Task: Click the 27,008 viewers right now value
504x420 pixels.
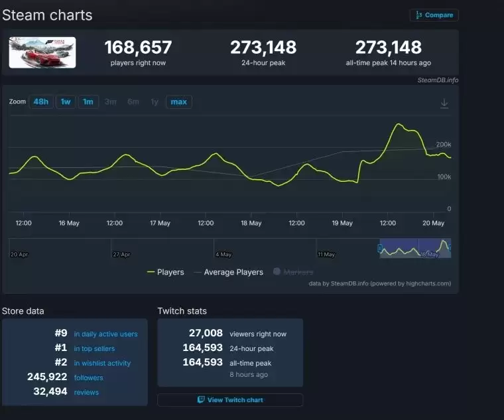Action: click(206, 333)
